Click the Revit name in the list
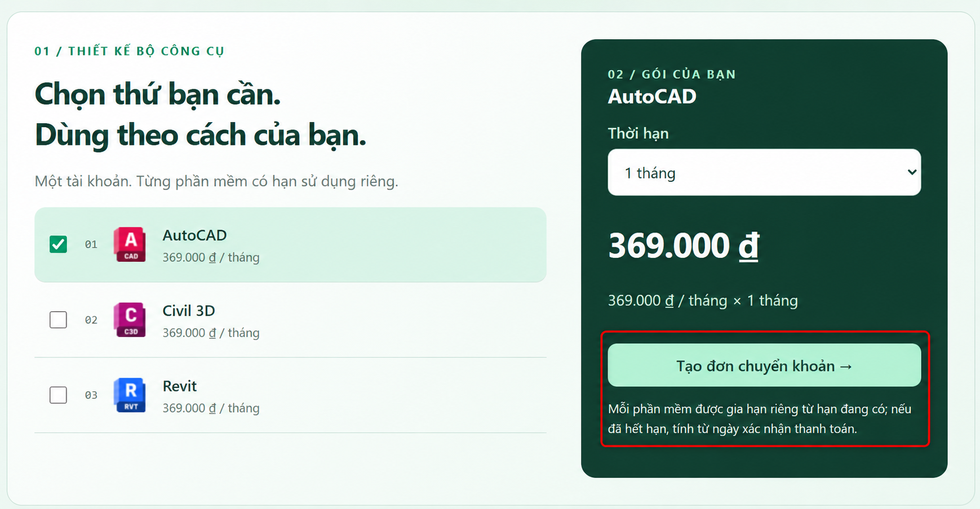The image size is (980, 509). (x=180, y=386)
